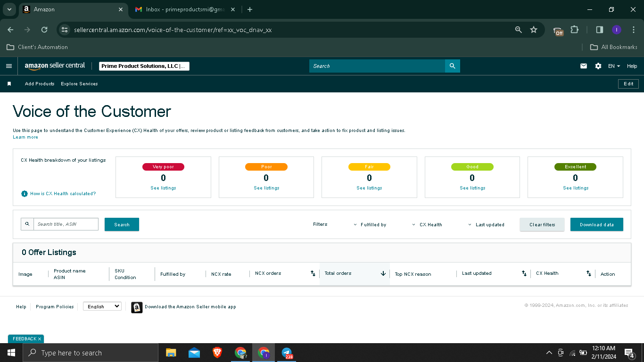Sort by Last updated column arrows
The height and width of the screenshot is (362, 644).
coord(524,273)
